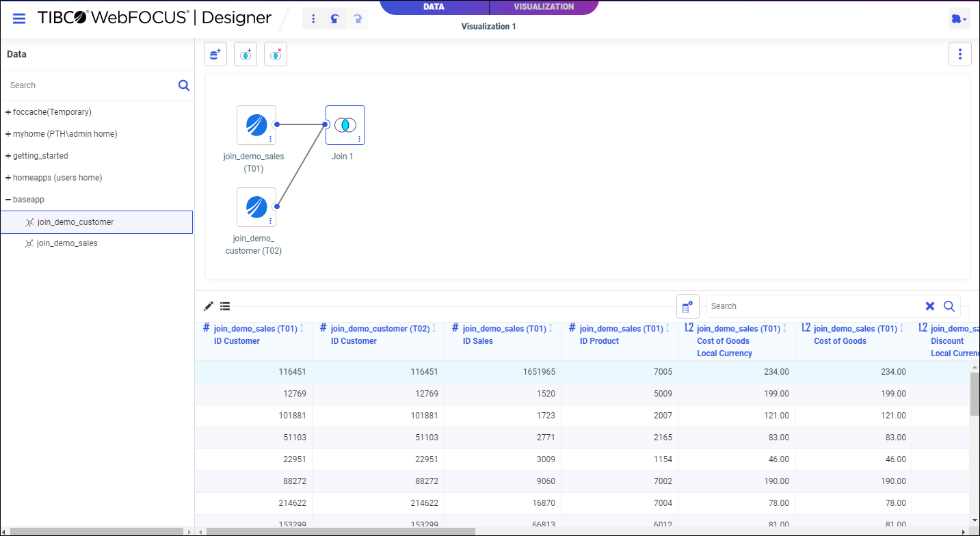Click ID Sales cell 2771

[x=503, y=438]
